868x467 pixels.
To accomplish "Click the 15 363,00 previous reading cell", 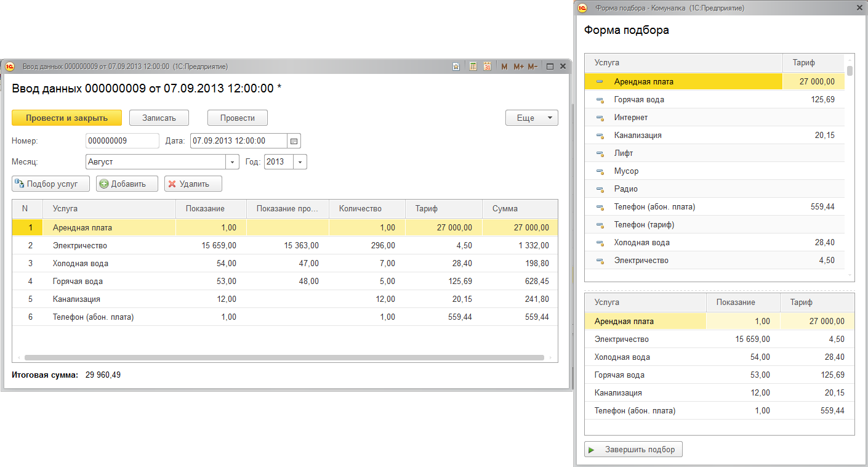I will [x=288, y=246].
